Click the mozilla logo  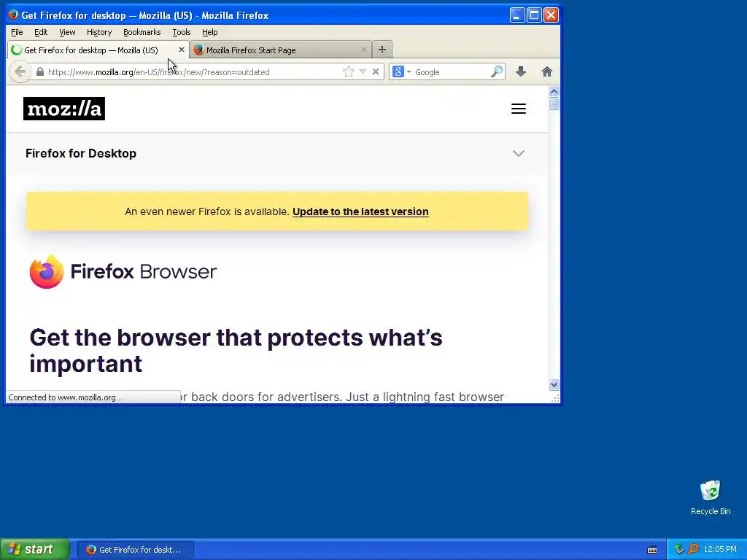point(64,109)
